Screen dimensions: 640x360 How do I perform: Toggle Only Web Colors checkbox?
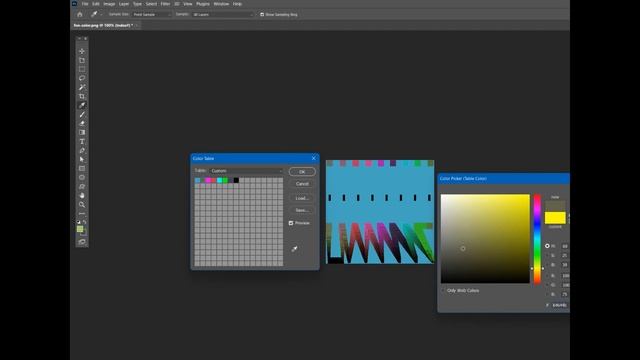443,291
